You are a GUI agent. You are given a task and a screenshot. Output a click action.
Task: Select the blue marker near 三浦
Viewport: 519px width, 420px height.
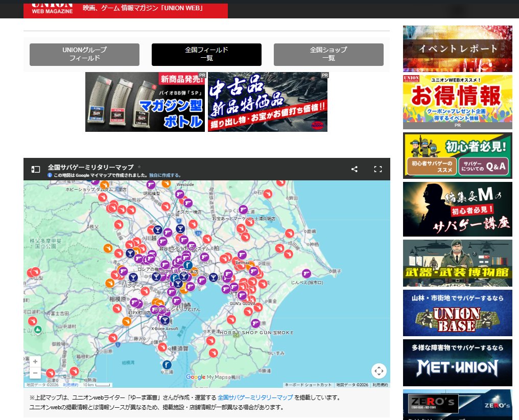[x=167, y=364]
